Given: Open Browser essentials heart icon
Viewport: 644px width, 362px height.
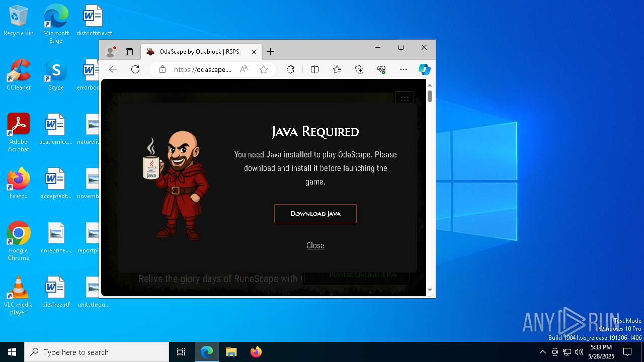Looking at the screenshot, I should point(381,69).
